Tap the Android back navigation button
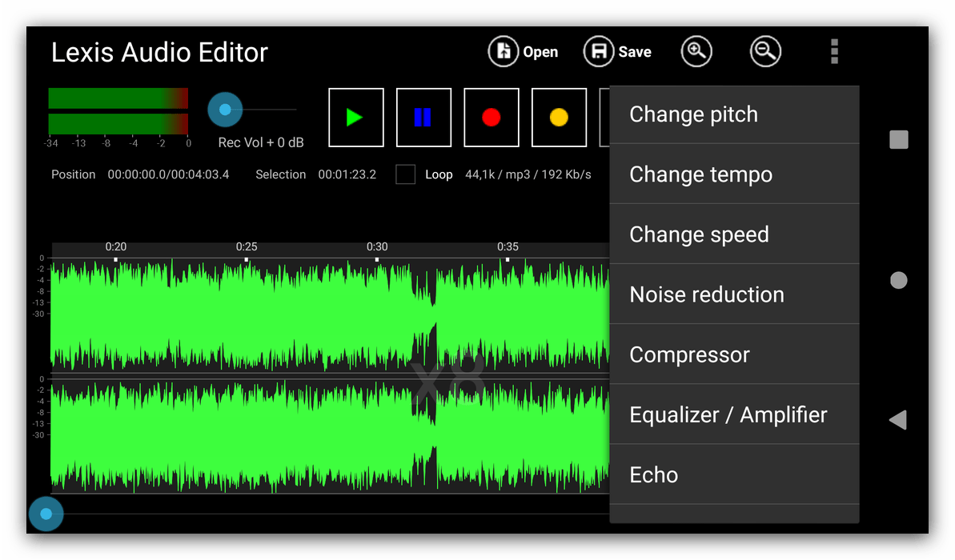The width and height of the screenshot is (955, 560). 898,420
